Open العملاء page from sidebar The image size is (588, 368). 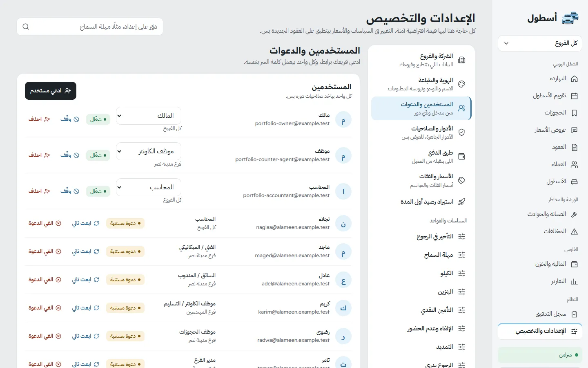point(540,164)
